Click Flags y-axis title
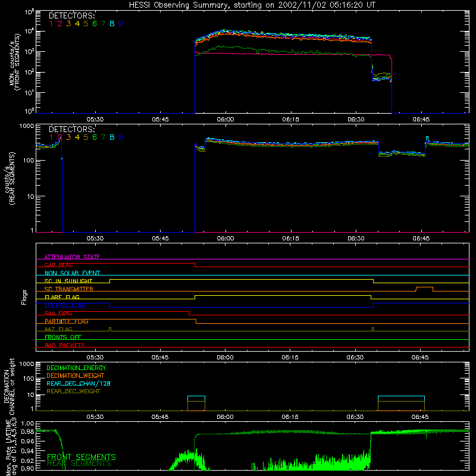The image size is (476, 476). point(24,297)
